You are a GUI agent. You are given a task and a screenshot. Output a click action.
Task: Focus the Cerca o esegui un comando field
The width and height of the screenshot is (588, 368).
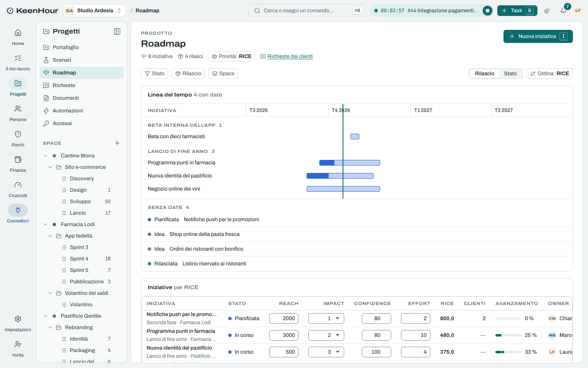pyautogui.click(x=307, y=11)
